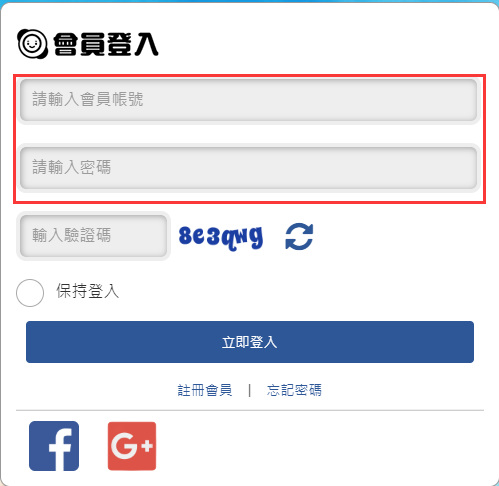The height and width of the screenshot is (486, 499).
Task: Click the 8e3qwg captcha image
Action: tap(221, 237)
